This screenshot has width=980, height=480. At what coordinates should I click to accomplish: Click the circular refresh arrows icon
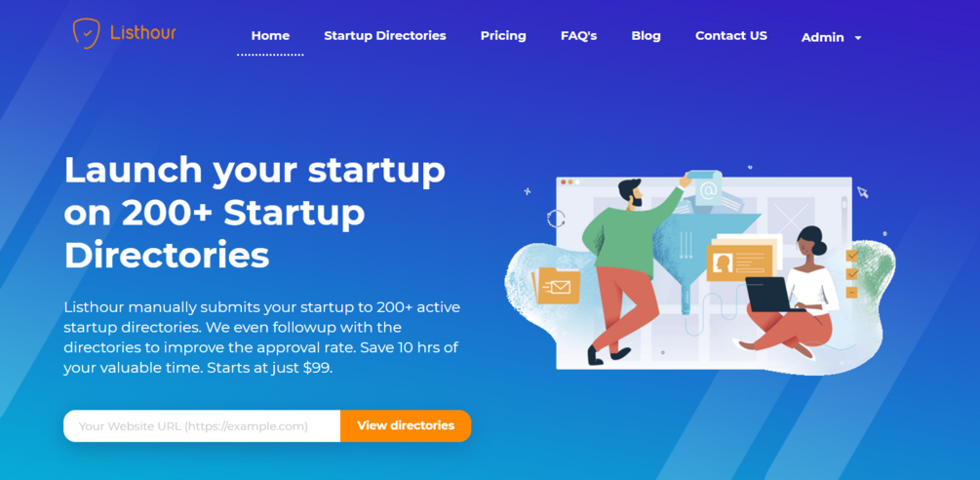[556, 219]
